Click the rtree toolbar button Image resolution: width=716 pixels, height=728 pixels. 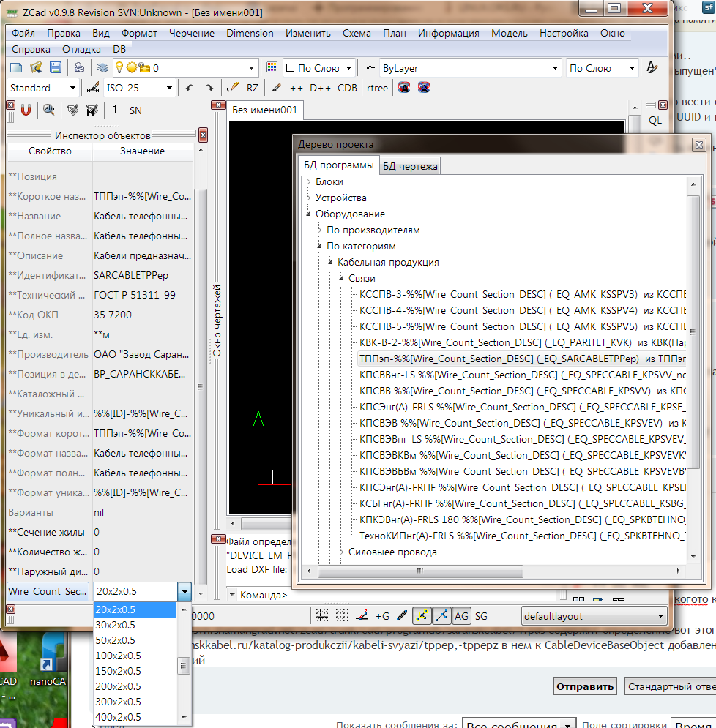click(377, 88)
